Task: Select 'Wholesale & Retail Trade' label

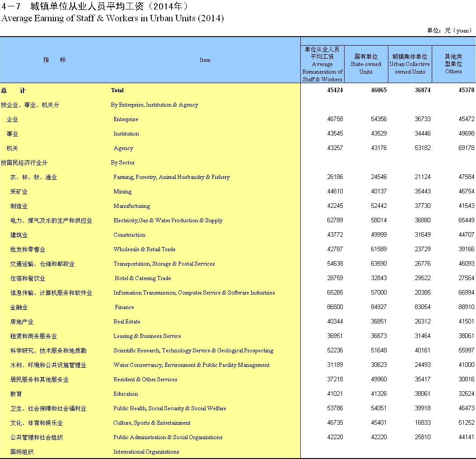Action: coord(145,249)
